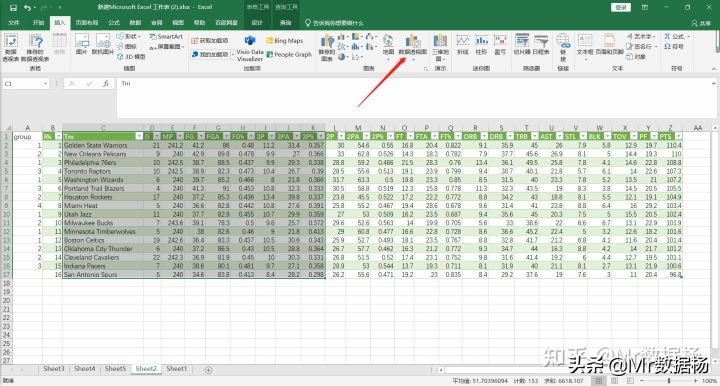This screenshot has height=386, width=720.
Task: Open the 3P% column filter dropdown
Action: [x=321, y=136]
